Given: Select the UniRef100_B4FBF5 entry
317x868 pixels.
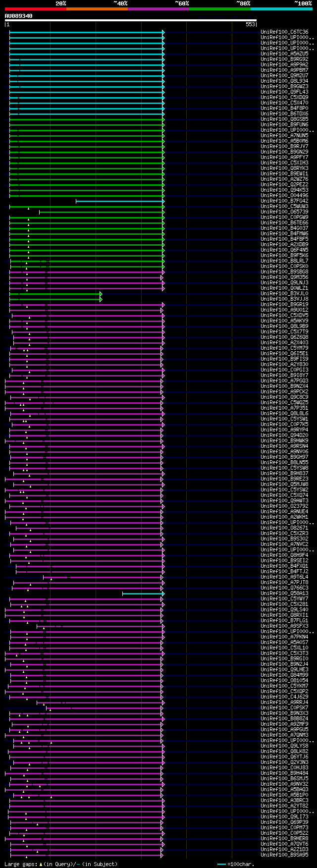Looking at the screenshot, I should click(284, 239).
